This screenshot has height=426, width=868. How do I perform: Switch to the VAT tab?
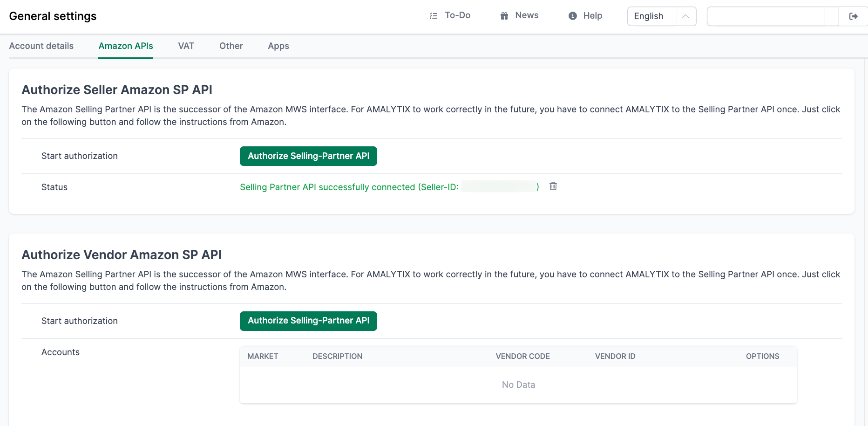point(186,46)
